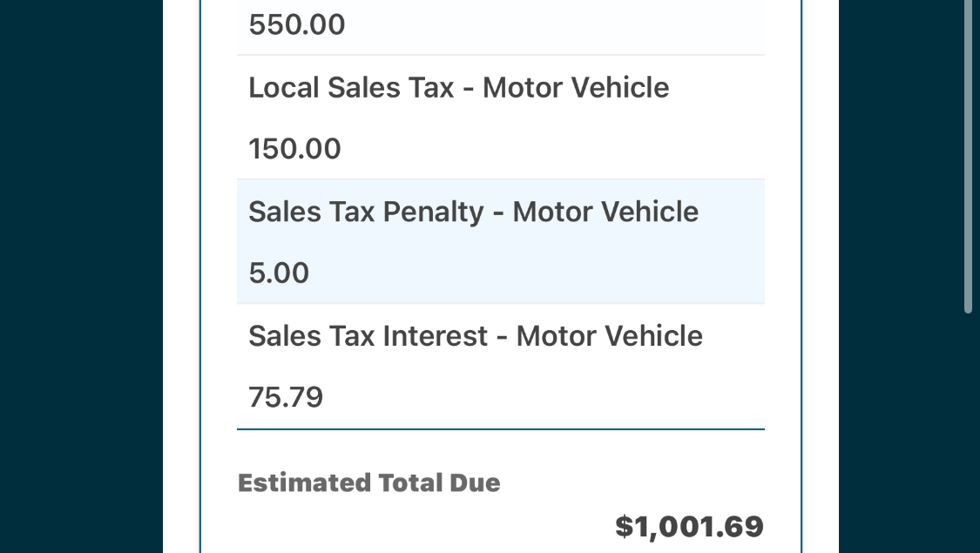Select the 75.79 interest amount
The width and height of the screenshot is (980, 553).
(286, 397)
